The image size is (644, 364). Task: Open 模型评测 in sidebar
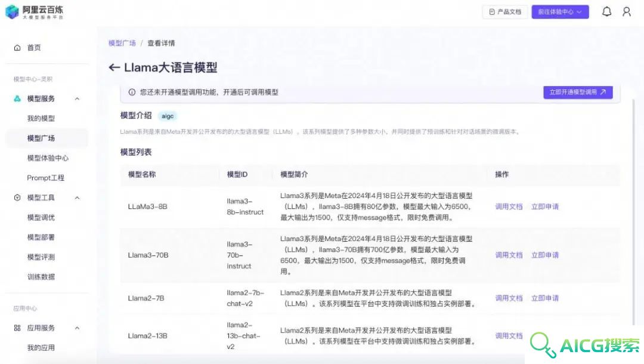click(41, 257)
